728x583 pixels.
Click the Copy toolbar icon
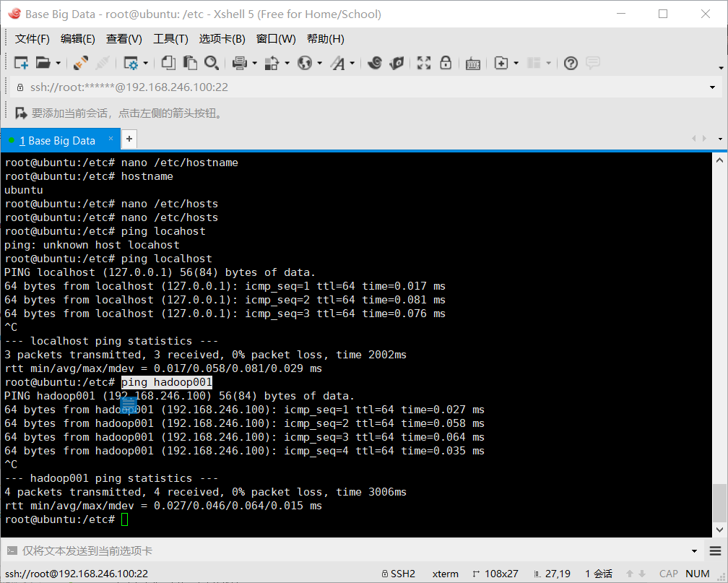click(168, 63)
